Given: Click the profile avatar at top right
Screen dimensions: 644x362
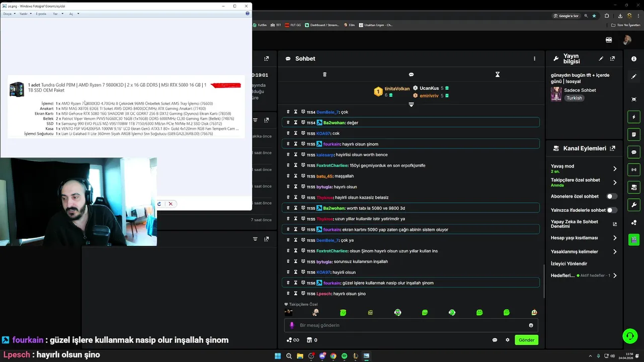Looking at the screenshot, I should tap(627, 40).
